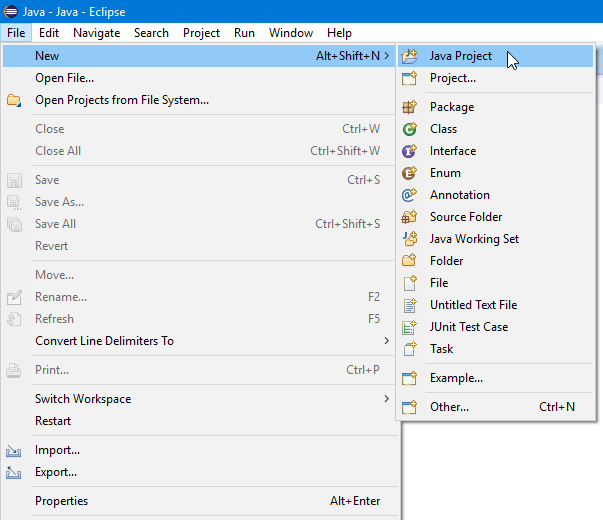Image resolution: width=603 pixels, height=520 pixels.
Task: Open Properties from File menu
Action: 199,501
